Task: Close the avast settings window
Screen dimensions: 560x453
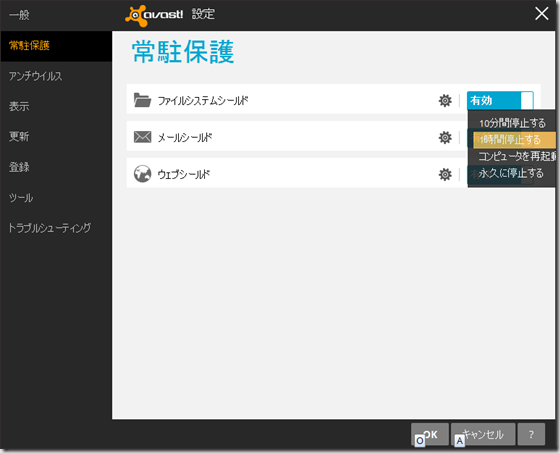Action: (541, 14)
